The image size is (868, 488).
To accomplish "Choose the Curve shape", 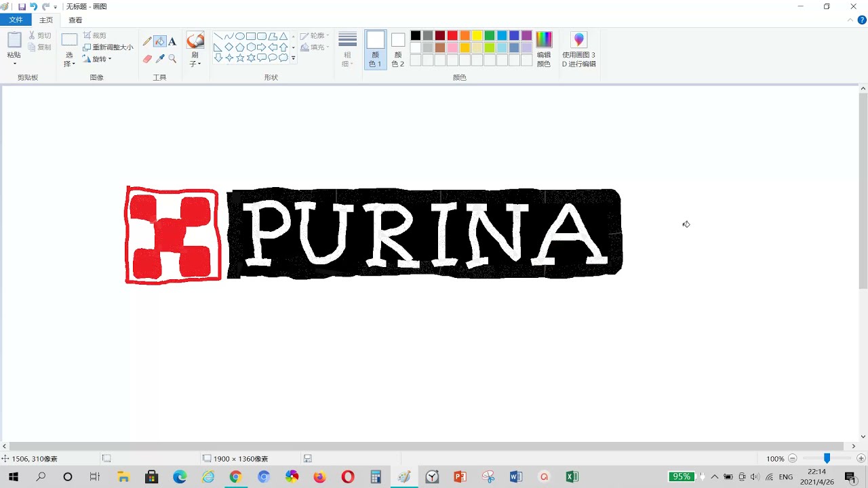I will click(229, 37).
